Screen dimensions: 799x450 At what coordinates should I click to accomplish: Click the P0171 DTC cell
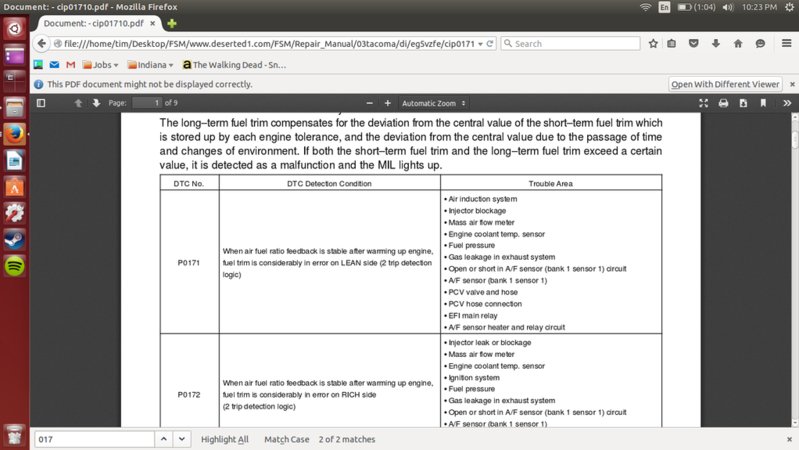pos(189,262)
